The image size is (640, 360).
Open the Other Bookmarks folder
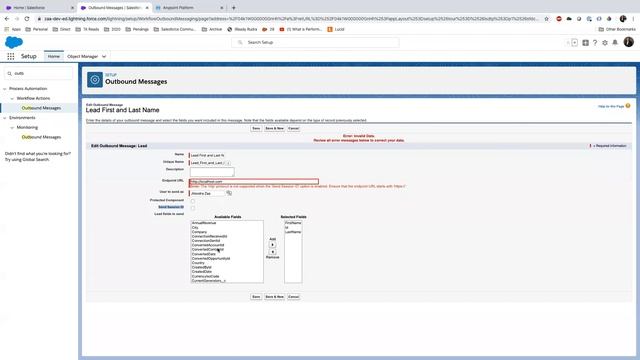617,29
